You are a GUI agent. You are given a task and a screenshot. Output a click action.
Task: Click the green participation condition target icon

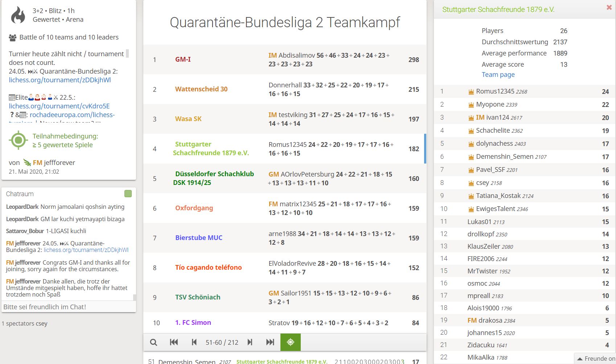19,140
